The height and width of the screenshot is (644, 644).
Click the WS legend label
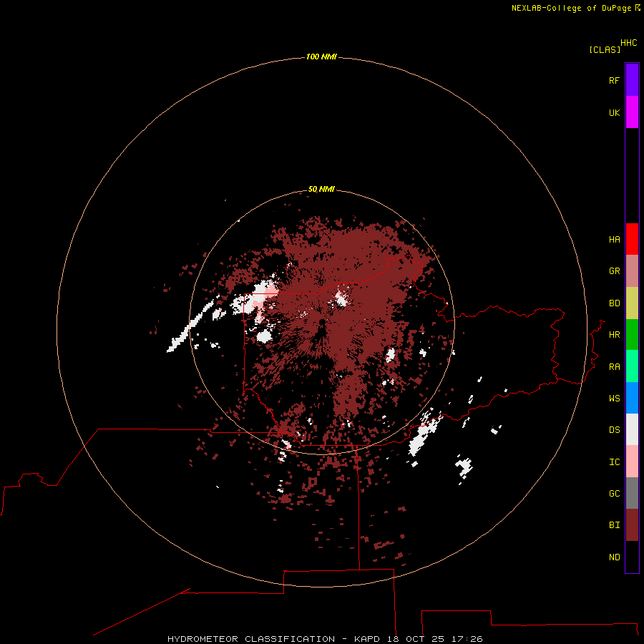point(615,398)
